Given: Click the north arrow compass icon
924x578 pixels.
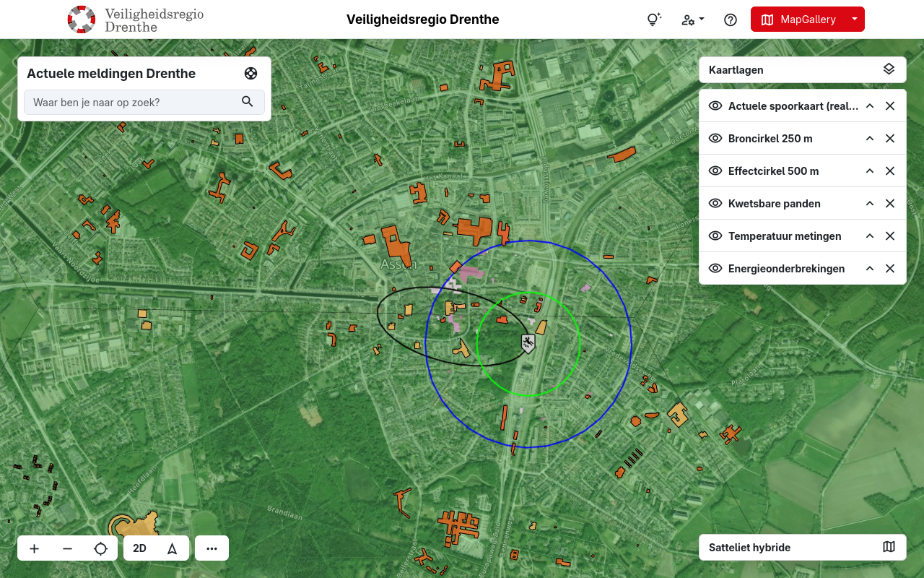Looking at the screenshot, I should pos(173,548).
